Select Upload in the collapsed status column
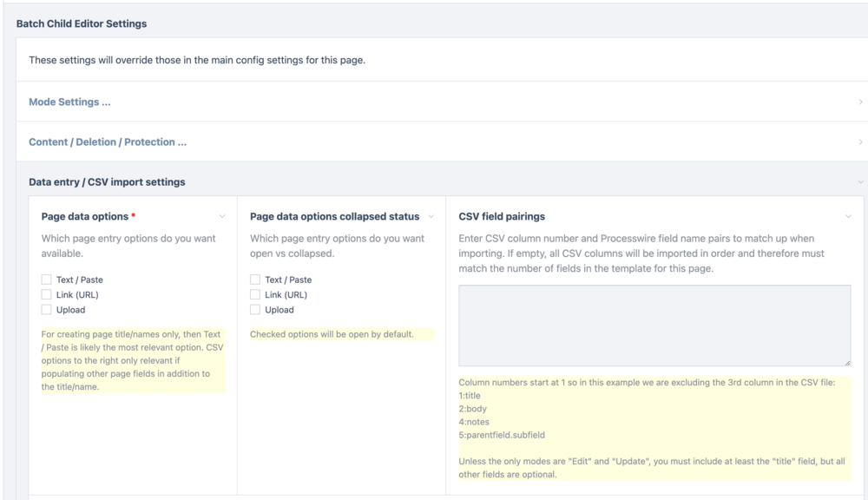Screen dimensions: 868x500 click(x=255, y=310)
